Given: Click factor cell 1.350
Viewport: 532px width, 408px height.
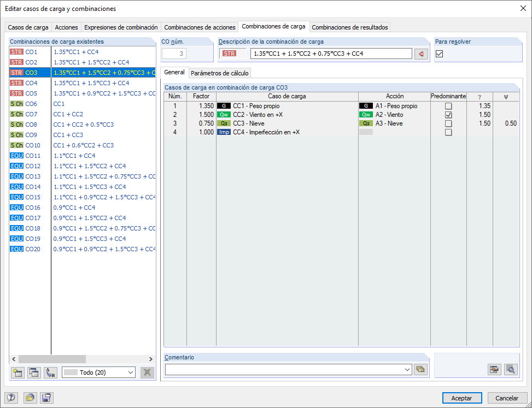Looking at the screenshot, I should [x=202, y=106].
